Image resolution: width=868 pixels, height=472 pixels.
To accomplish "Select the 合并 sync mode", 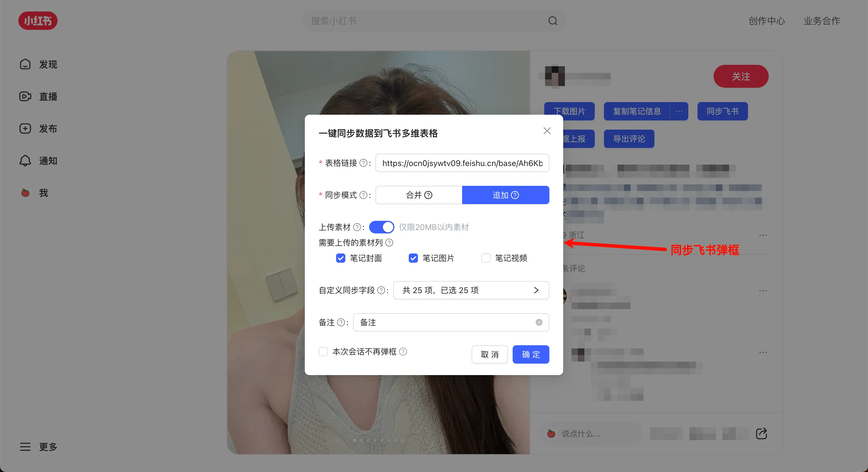I will [419, 195].
